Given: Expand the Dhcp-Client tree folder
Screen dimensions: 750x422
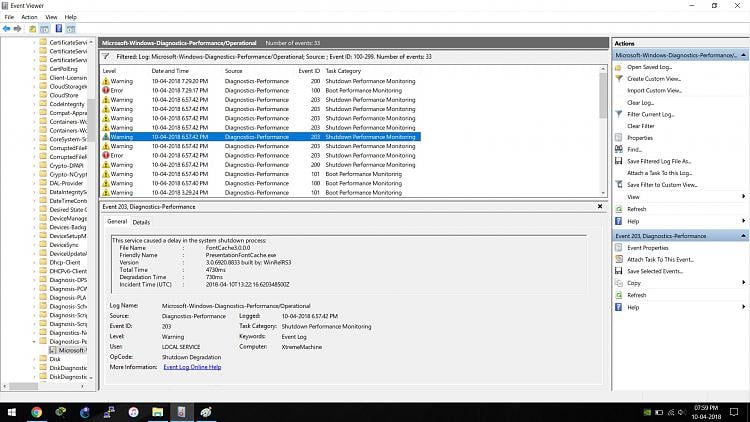Looking at the screenshot, I should 34,263.
